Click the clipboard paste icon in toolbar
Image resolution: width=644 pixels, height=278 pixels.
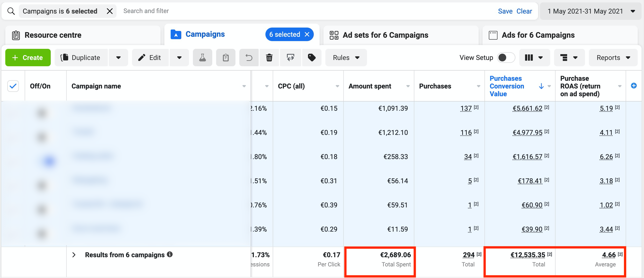226,58
